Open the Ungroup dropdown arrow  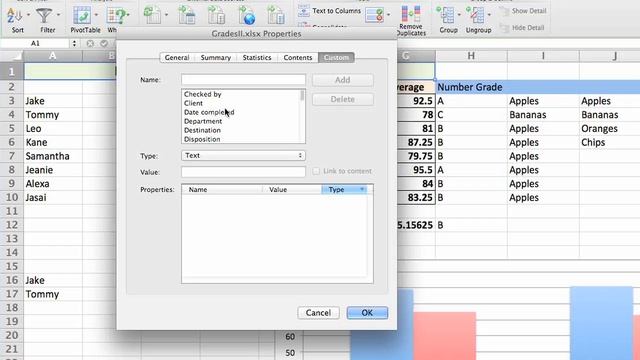click(x=489, y=15)
